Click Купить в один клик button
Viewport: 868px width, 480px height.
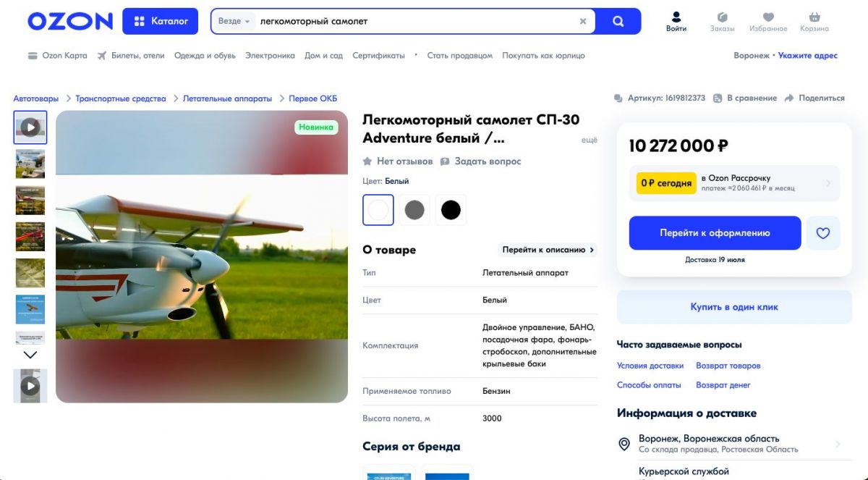pos(734,307)
